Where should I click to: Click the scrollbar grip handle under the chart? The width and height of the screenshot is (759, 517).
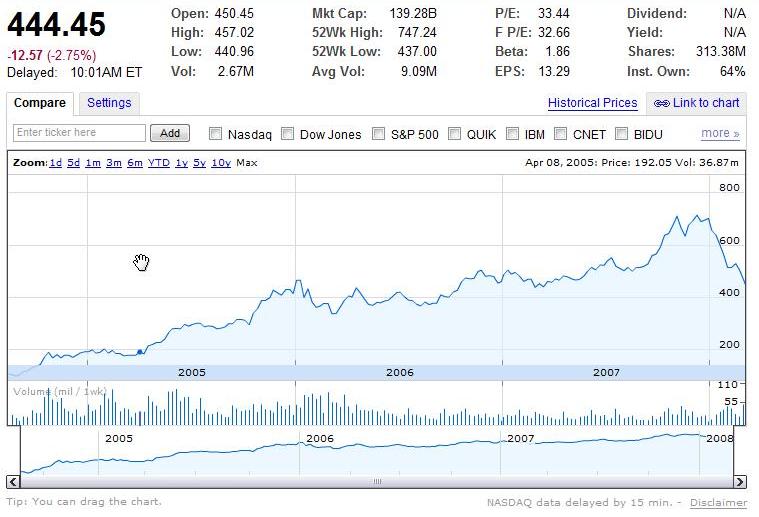(377, 481)
